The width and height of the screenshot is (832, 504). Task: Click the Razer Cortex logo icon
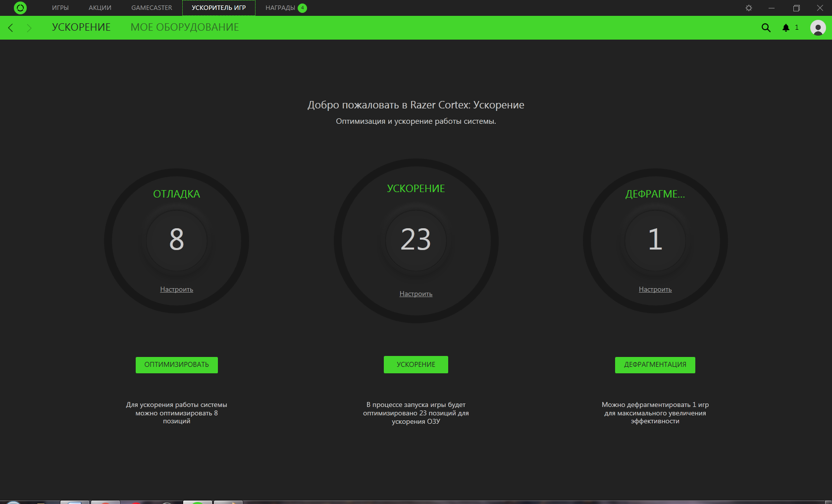(20, 8)
